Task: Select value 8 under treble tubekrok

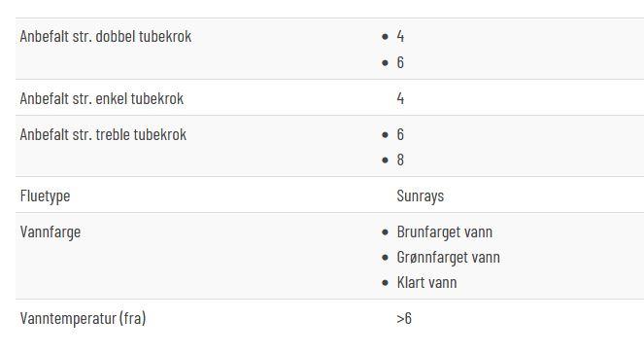Action: (400, 160)
